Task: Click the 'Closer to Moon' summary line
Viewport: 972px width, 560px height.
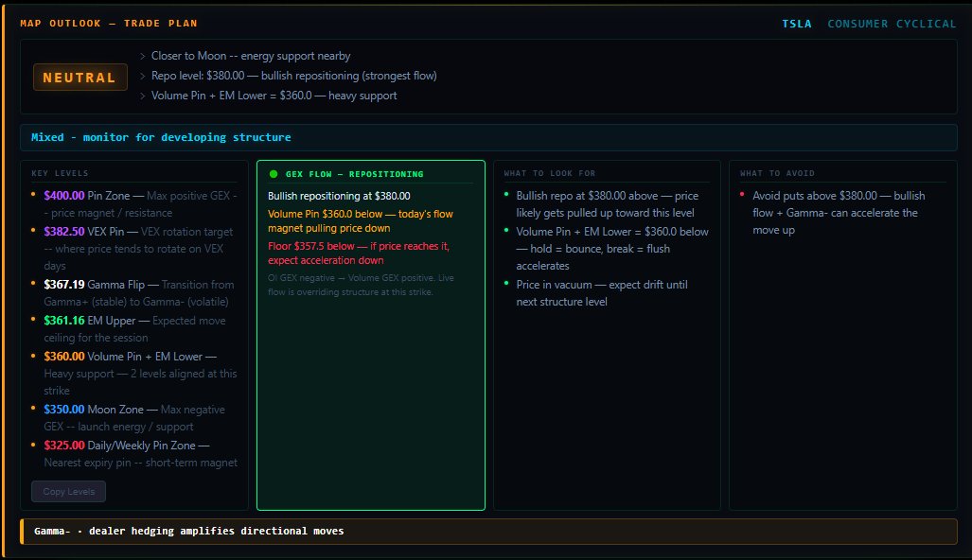Action: pos(251,56)
